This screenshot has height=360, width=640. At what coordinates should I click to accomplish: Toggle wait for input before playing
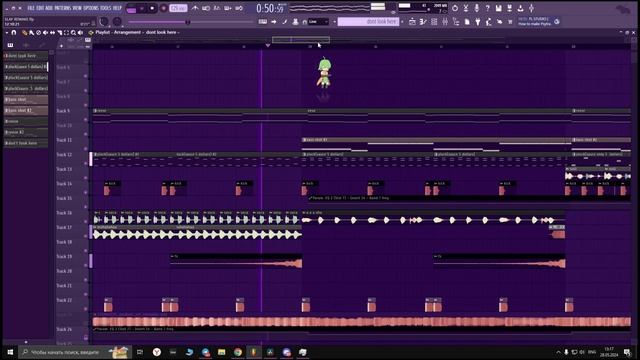(206, 8)
